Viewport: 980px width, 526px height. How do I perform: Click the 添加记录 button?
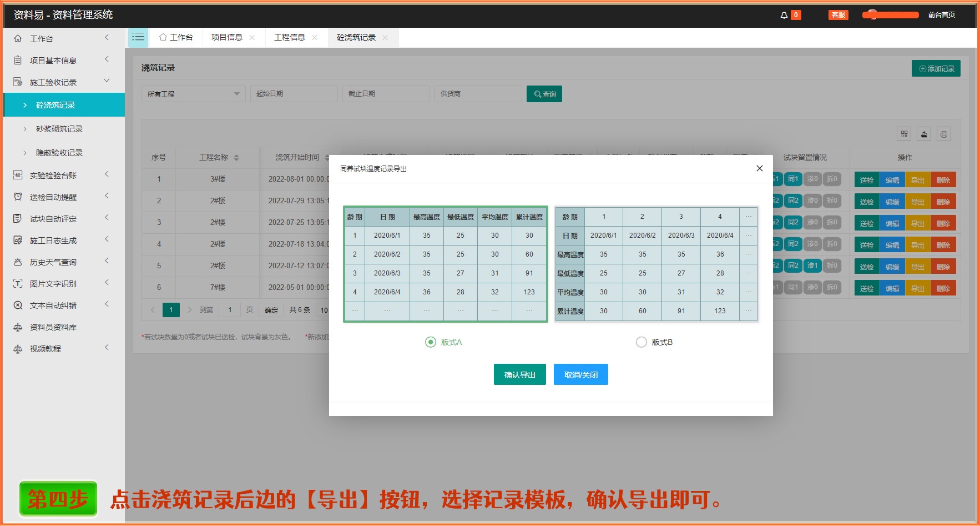[x=936, y=68]
